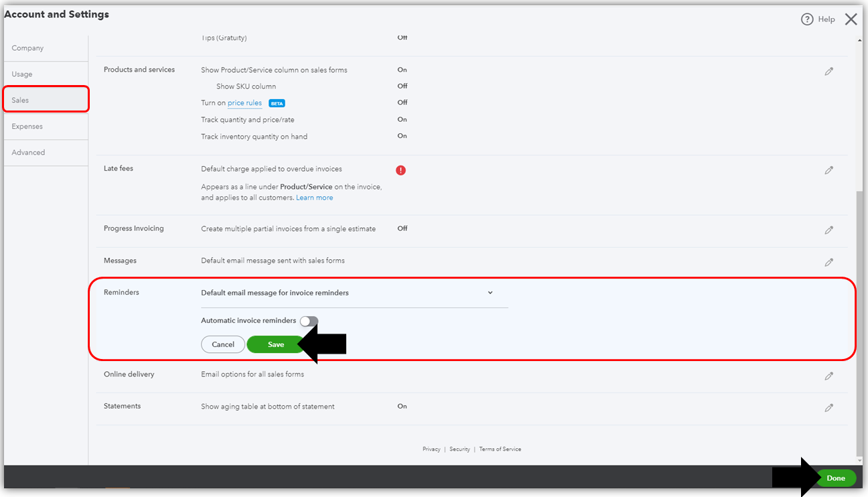Click 'Track quantity and price/rate' row
Image resolution: width=868 pixels, height=497 pixels.
[x=247, y=120]
